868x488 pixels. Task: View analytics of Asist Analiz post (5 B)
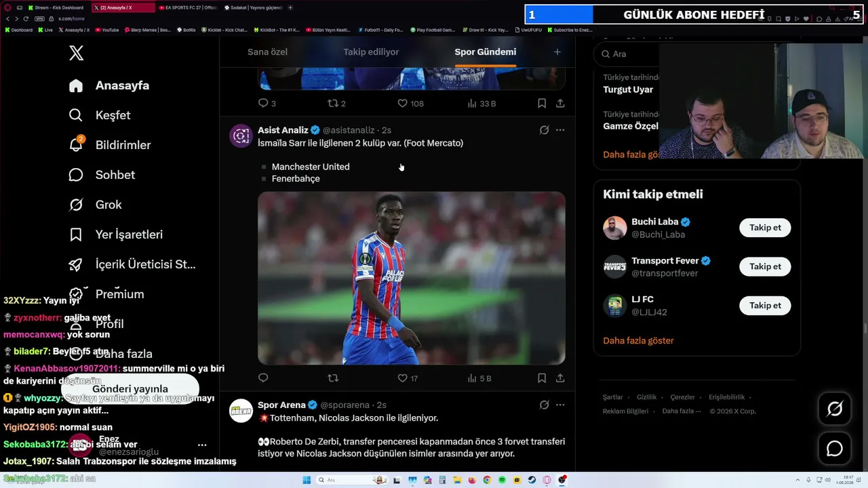tap(479, 378)
